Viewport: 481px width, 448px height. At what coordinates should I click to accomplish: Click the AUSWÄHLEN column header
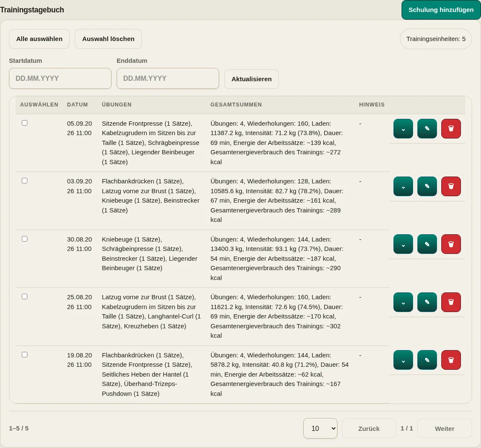[x=39, y=105]
